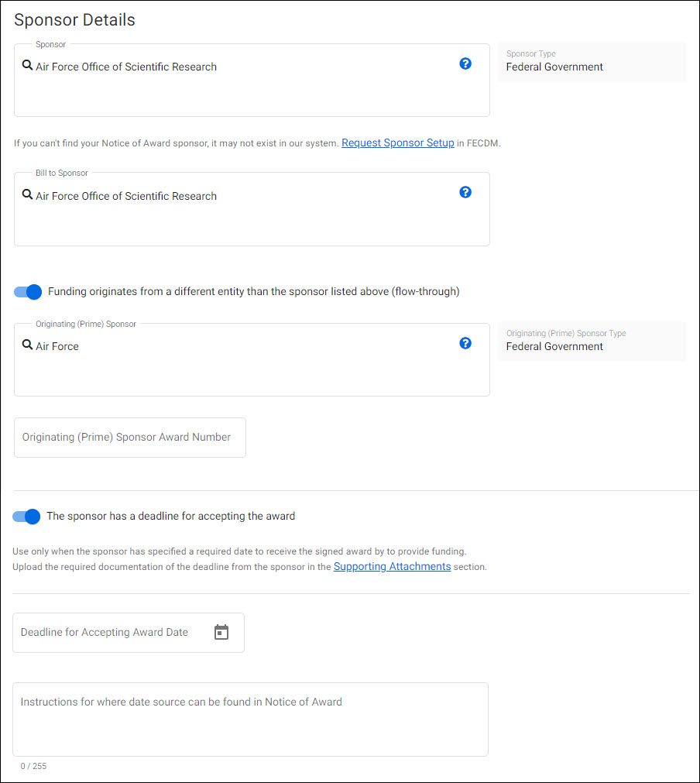
Task: Open help for Originating (Prime) Sponsor
Action: [465, 343]
